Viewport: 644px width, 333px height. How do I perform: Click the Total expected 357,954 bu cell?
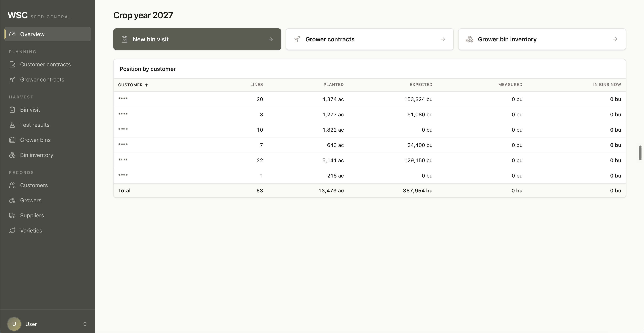tap(417, 191)
